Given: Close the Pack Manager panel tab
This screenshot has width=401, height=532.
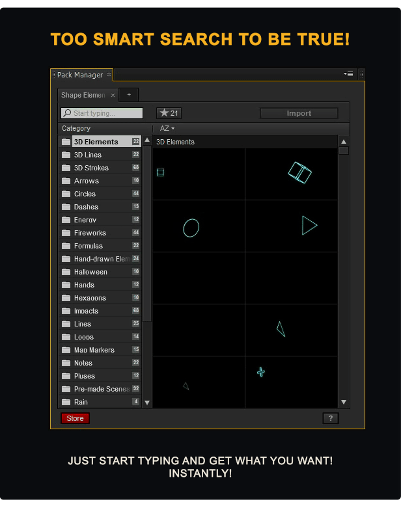Looking at the screenshot, I should tap(109, 75).
